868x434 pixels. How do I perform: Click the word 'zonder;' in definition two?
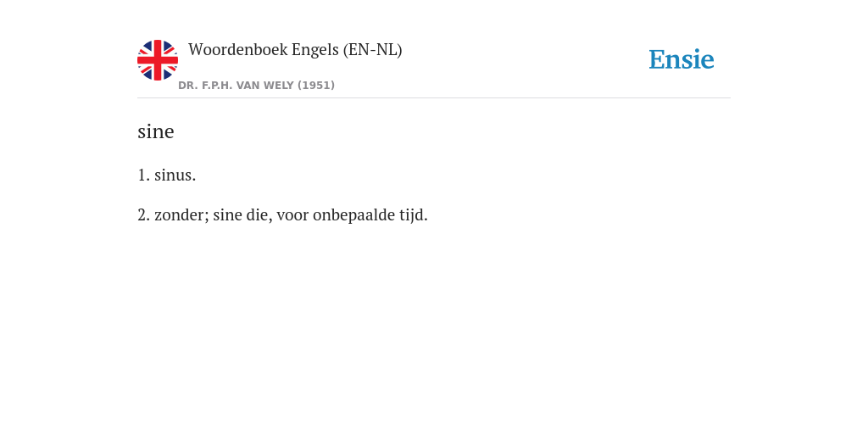coord(181,214)
